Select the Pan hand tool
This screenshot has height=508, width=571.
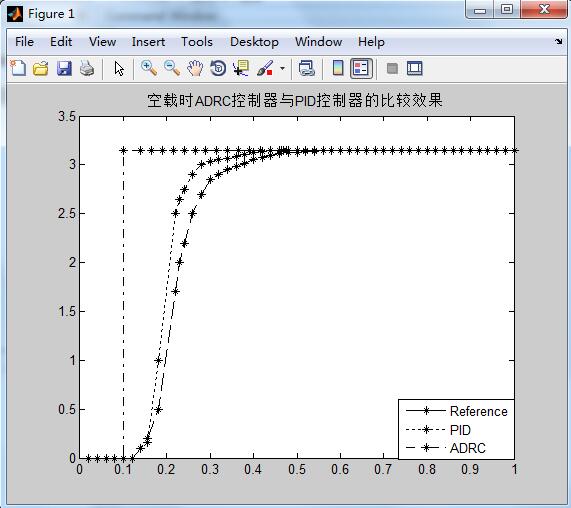195,68
